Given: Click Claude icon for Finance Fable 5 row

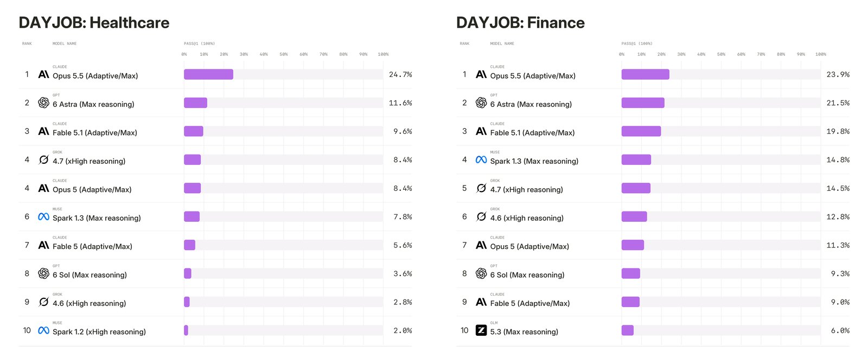Looking at the screenshot, I should click(481, 302).
